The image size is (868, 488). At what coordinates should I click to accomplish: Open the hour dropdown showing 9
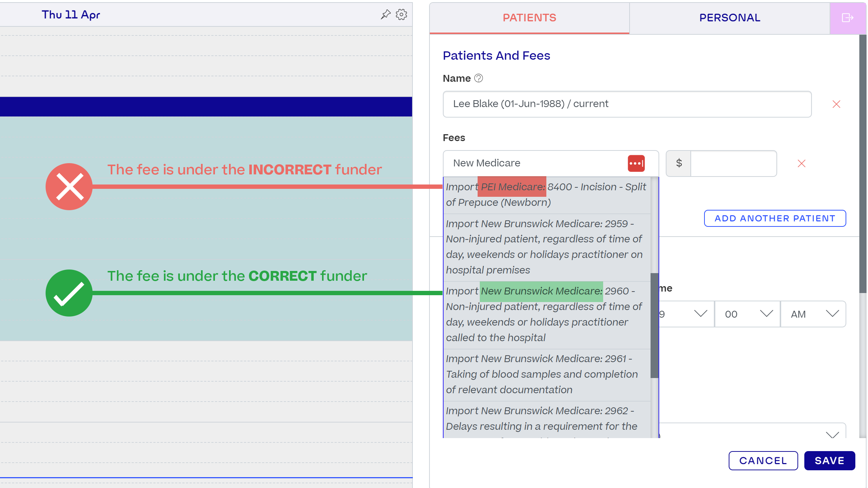tap(686, 314)
